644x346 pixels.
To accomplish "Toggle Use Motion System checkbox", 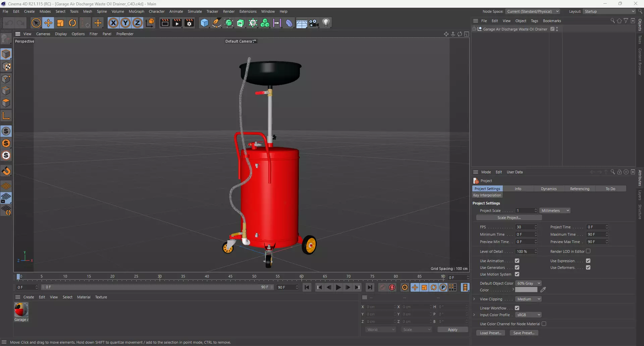I will (x=517, y=274).
